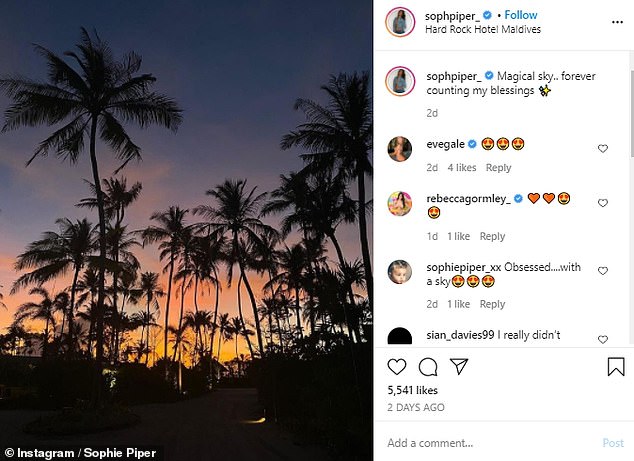This screenshot has height=461, width=634.
Task: Open Hard Rock Hotel Maldives location
Action: [483, 29]
